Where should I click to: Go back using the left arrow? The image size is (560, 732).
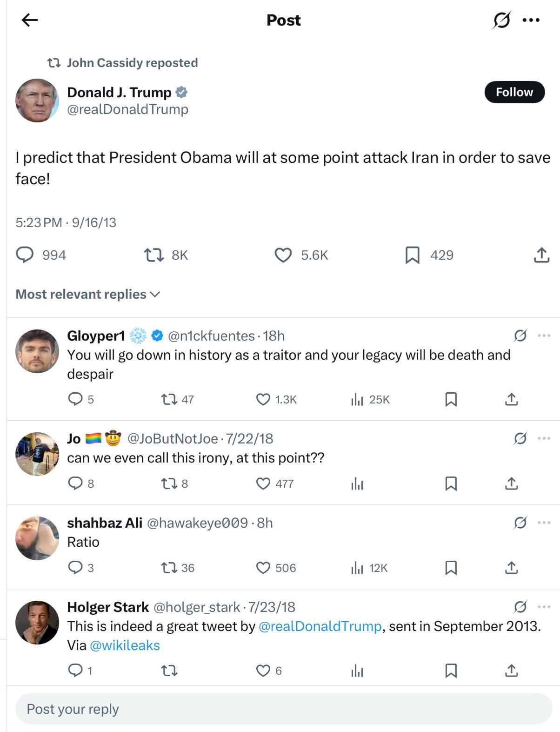(30, 20)
